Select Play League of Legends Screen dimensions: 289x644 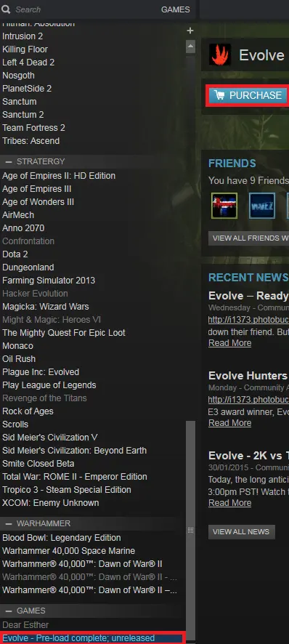pyautogui.click(x=49, y=385)
